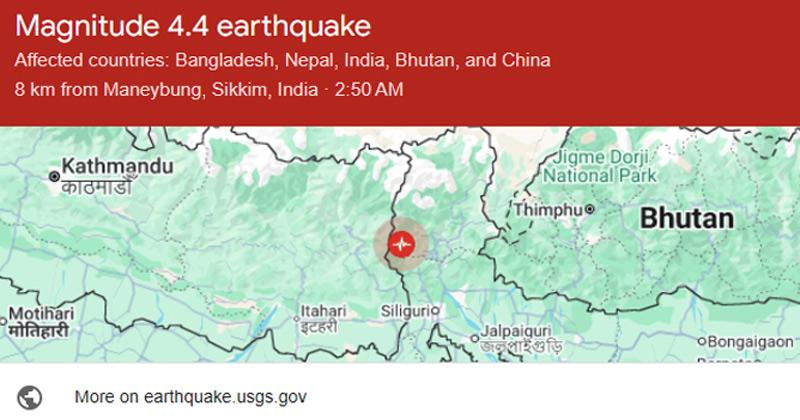The width and height of the screenshot is (800, 420).
Task: Select the Bhutan country label
Action: pyautogui.click(x=687, y=217)
